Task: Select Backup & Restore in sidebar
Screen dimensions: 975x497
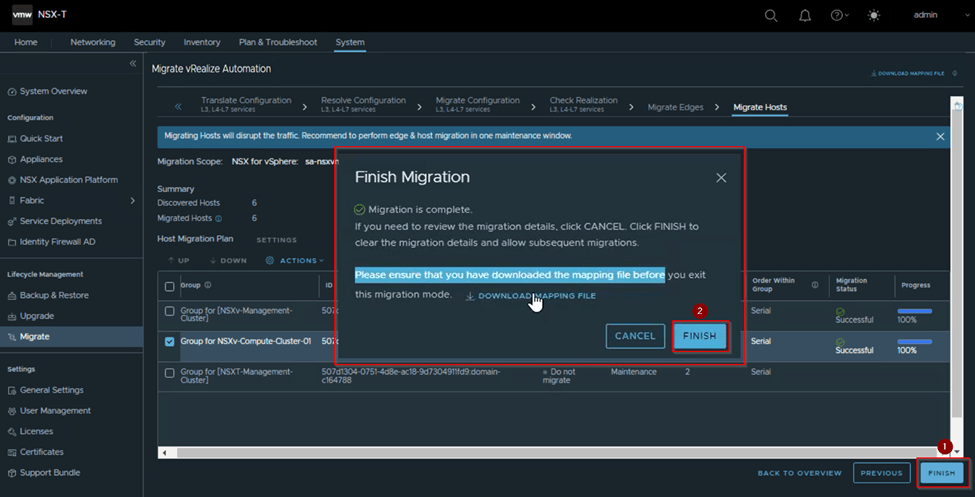Action: 54,296
